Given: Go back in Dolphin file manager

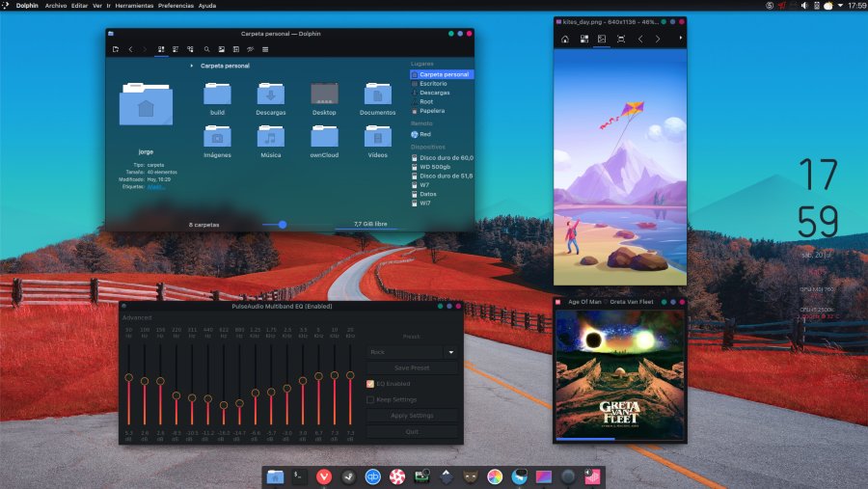Looking at the screenshot, I should point(130,49).
